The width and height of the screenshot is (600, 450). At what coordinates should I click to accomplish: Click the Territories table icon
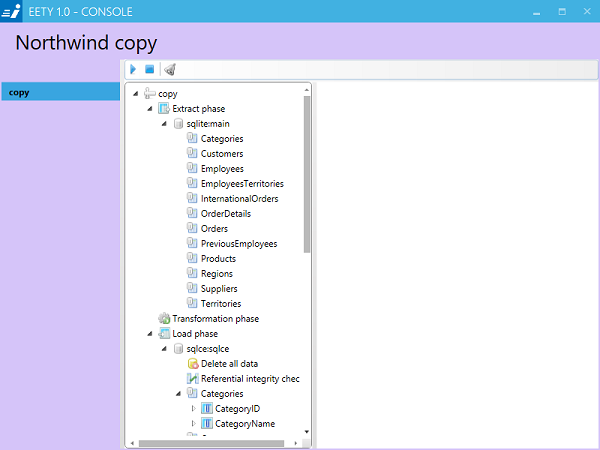click(192, 303)
